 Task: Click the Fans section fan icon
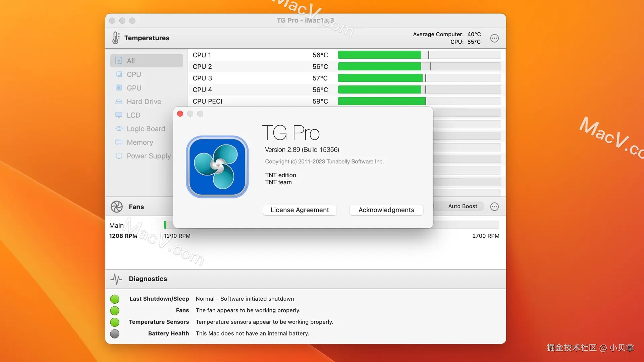tap(117, 207)
